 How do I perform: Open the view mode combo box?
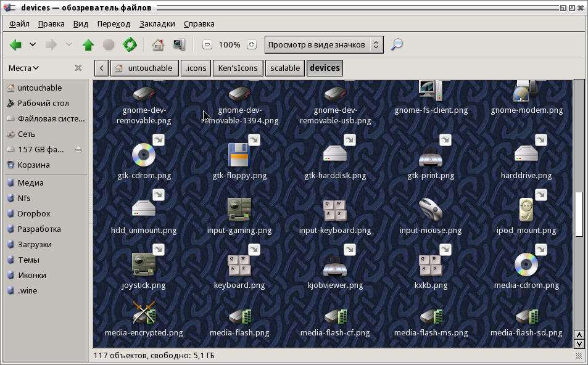pyautogui.click(x=324, y=45)
